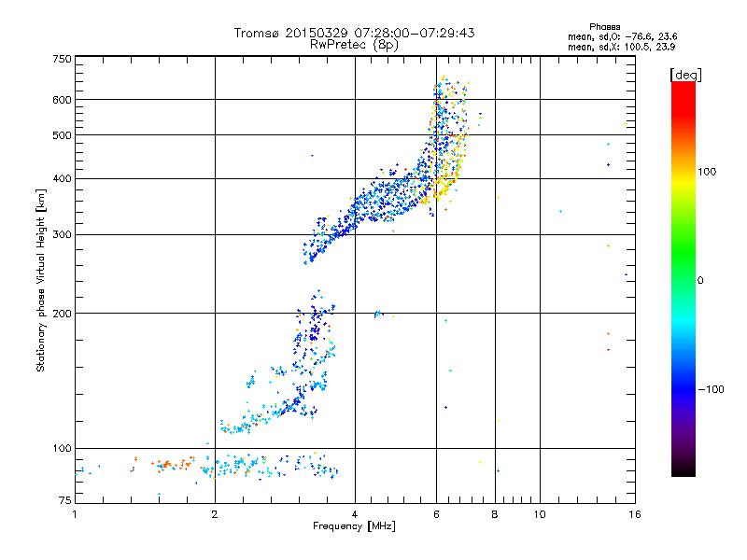747x560 pixels.
Task: Click the intersection of 6 MHz and 400 km gridlines
Action: click(436, 178)
